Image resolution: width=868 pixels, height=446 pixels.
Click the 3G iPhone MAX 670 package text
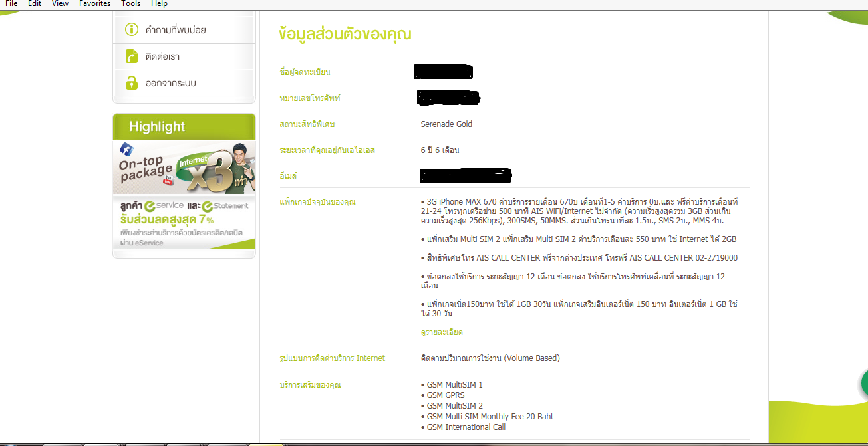579,211
